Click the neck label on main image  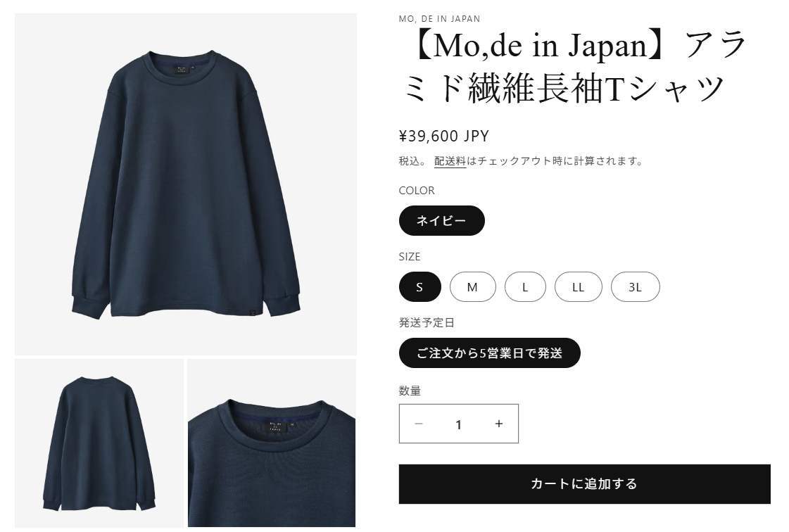pos(182,70)
